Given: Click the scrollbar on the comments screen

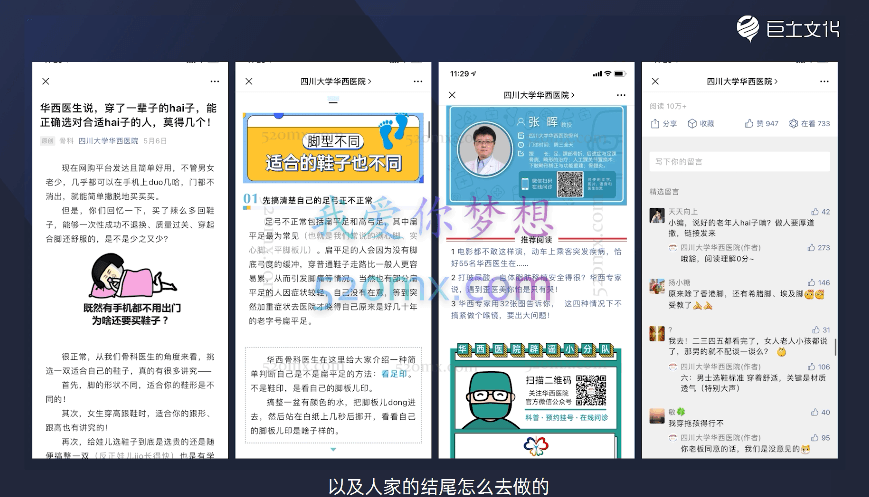Looking at the screenshot, I should pyautogui.click(x=835, y=345).
